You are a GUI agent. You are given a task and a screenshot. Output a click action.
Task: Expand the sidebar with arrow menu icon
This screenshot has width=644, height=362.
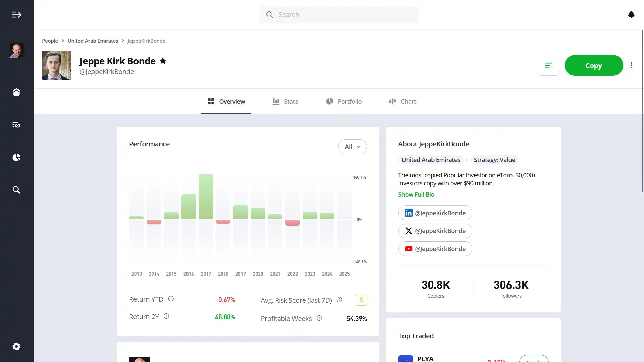[x=16, y=15]
